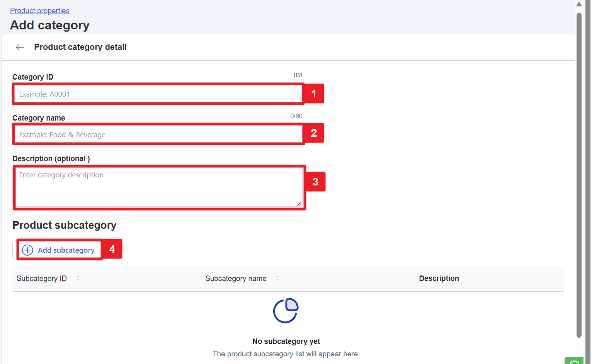
Task: Click the back arrow icon
Action: 20,47
